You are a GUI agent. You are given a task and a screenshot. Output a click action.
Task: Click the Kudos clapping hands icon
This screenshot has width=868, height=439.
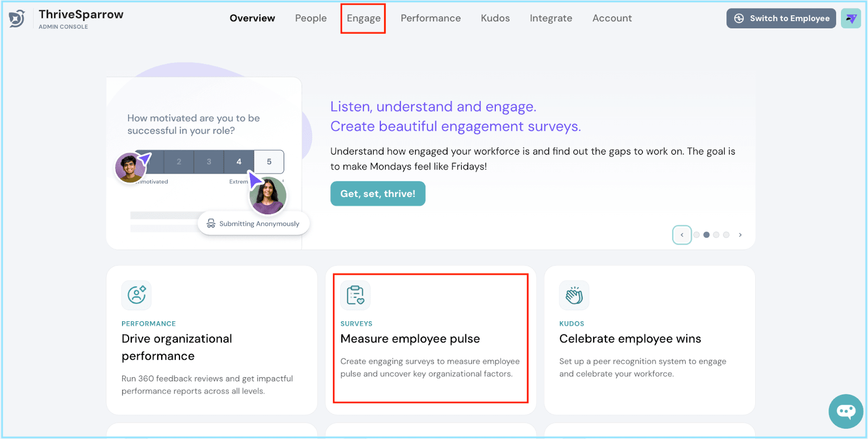tap(574, 295)
